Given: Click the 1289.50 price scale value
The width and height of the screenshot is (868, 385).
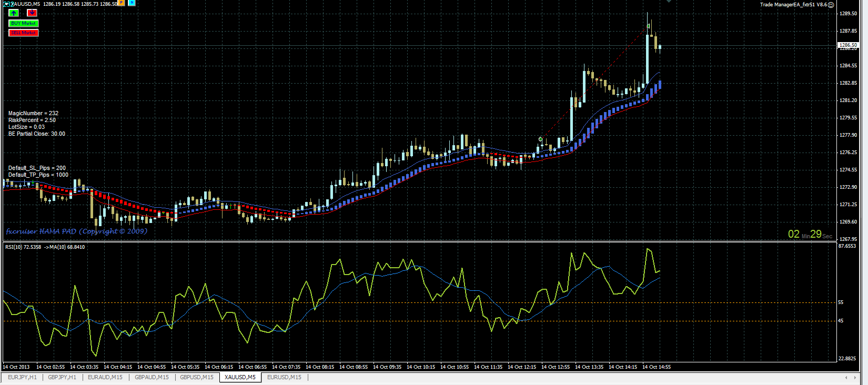Looking at the screenshot, I should click(847, 14).
